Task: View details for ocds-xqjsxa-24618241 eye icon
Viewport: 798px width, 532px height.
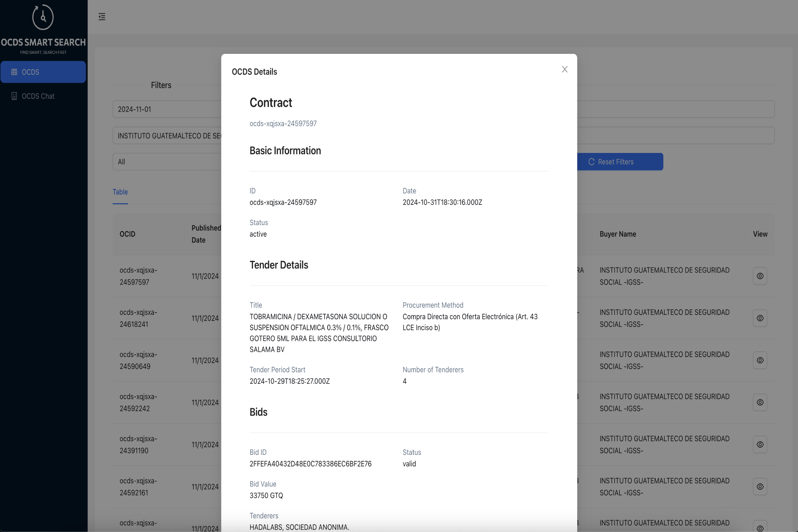Action: coord(760,318)
